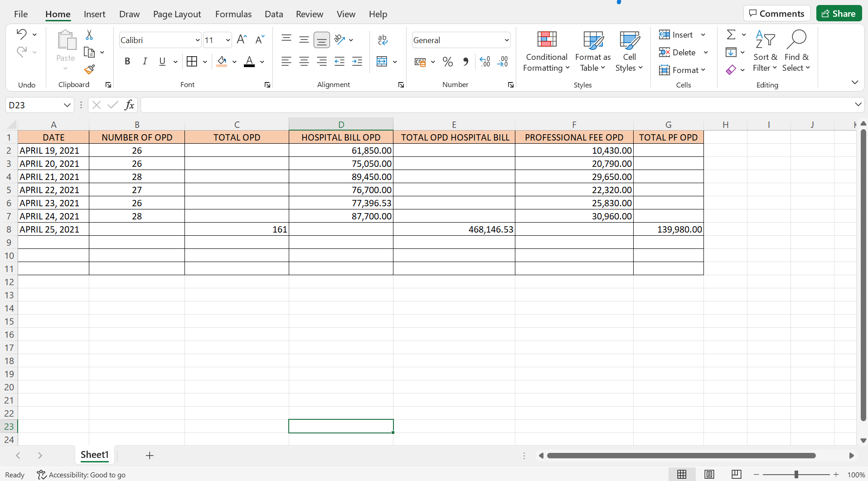This screenshot has width=868, height=481.
Task: Toggle Center horizontal alignment
Action: 304,62
